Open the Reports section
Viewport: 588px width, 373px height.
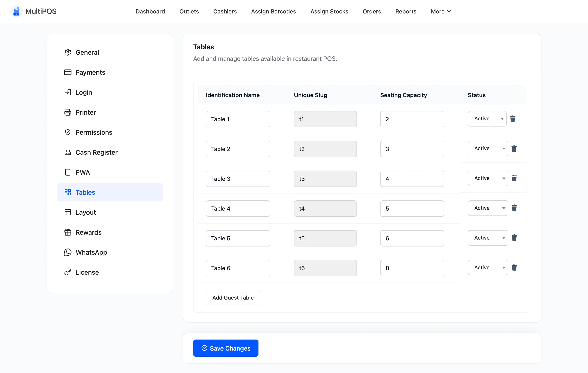[406, 11]
